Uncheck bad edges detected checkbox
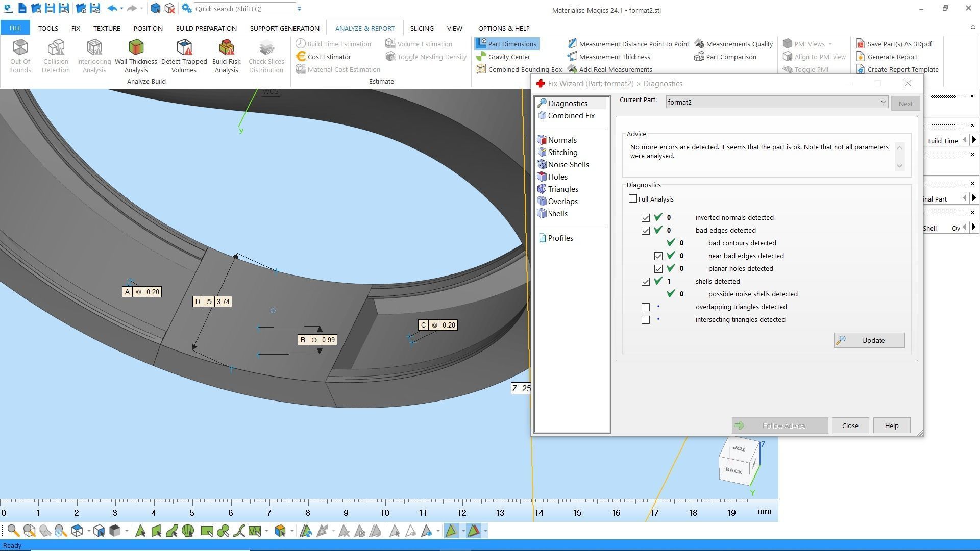The width and height of the screenshot is (980, 551). 646,231
